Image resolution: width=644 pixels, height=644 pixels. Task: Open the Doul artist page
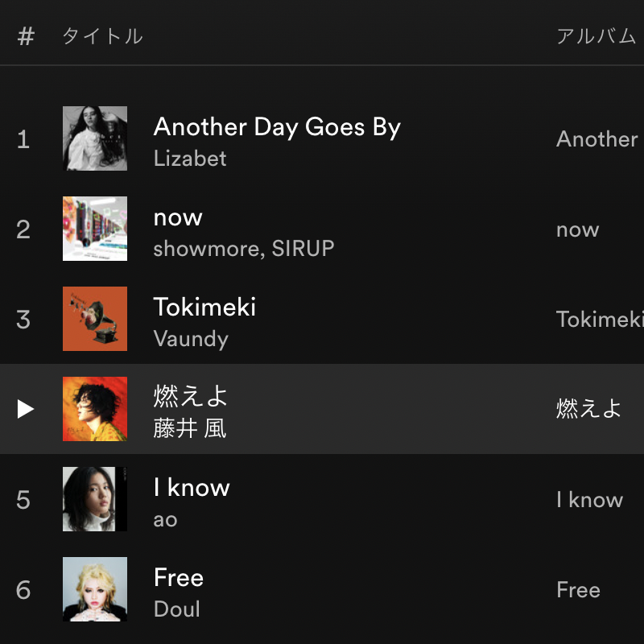pos(176,609)
